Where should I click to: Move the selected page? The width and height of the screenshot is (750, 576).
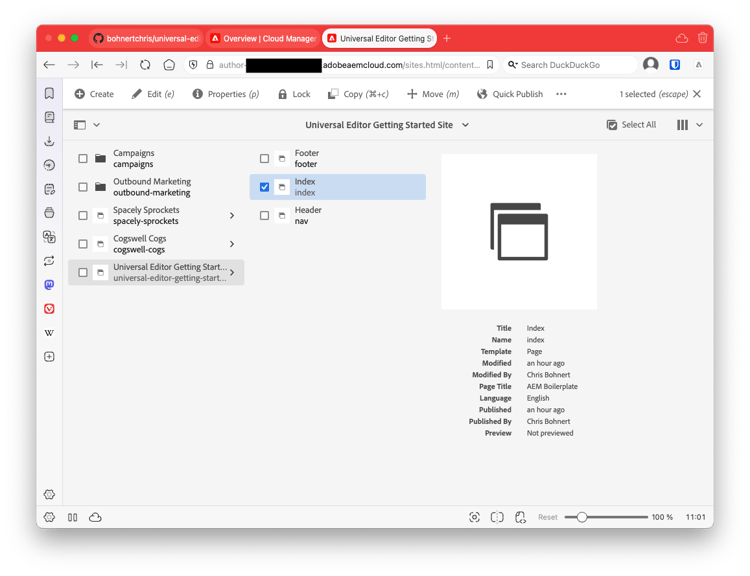(433, 94)
